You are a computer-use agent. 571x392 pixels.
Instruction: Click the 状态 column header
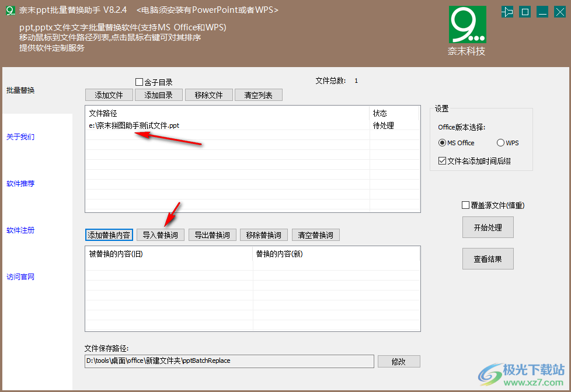(394, 113)
